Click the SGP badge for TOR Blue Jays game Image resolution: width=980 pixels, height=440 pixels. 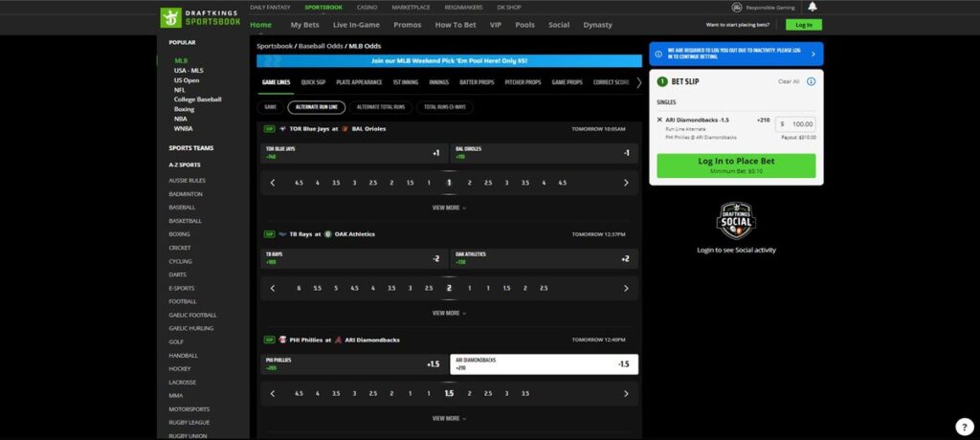click(269, 129)
